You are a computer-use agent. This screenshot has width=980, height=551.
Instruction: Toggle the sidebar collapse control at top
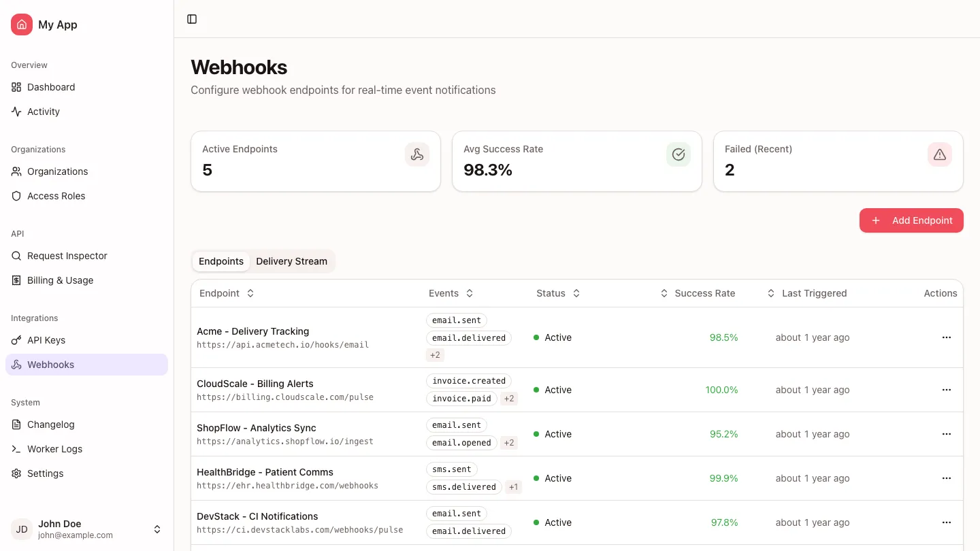(192, 19)
